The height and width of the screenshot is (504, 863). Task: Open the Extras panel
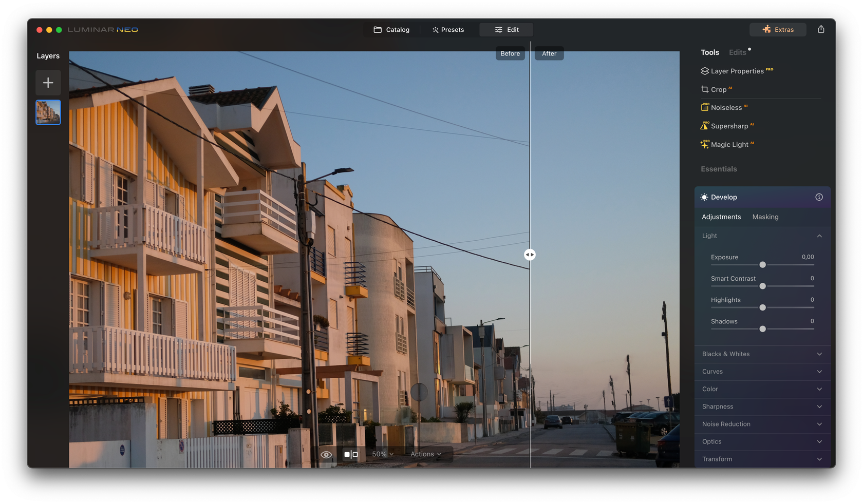pyautogui.click(x=778, y=29)
